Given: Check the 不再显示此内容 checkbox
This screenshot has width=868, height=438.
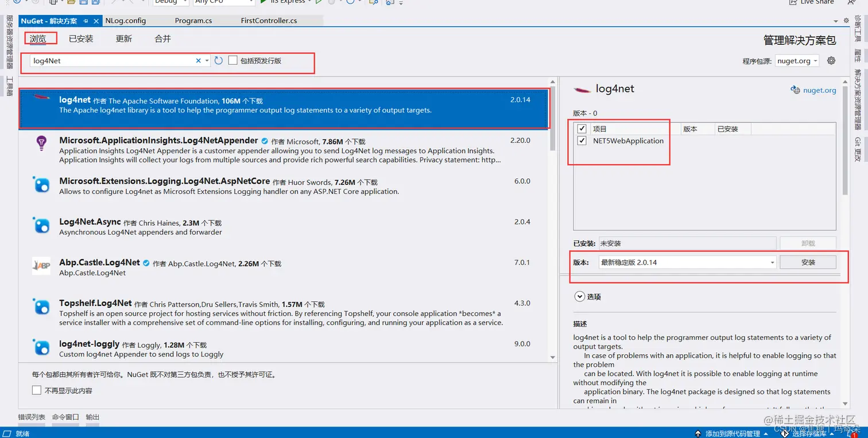Looking at the screenshot, I should click(37, 390).
